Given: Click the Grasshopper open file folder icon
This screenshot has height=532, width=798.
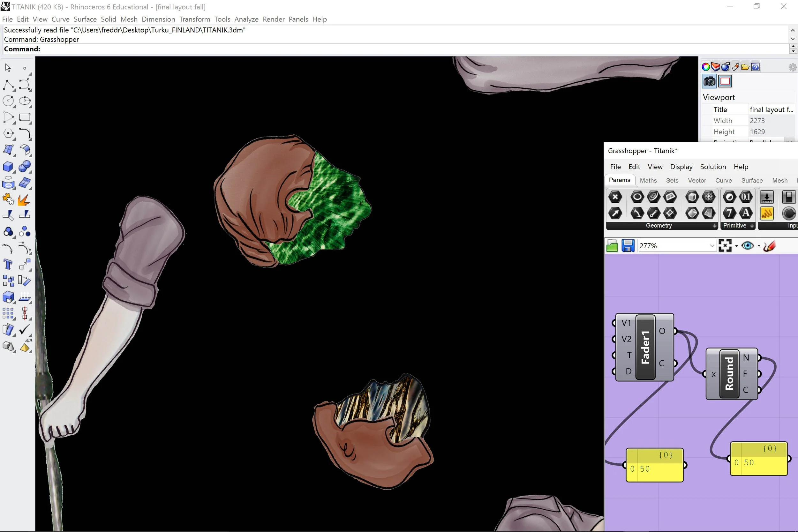Looking at the screenshot, I should click(x=612, y=245).
